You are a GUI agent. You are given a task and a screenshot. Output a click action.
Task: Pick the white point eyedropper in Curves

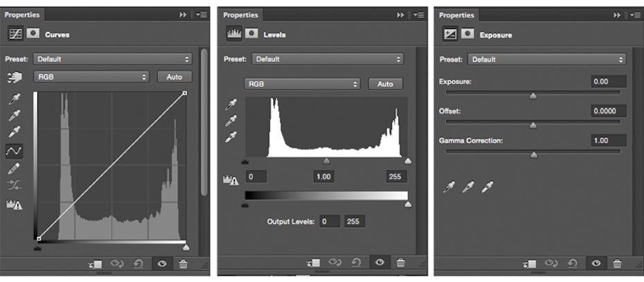(x=15, y=132)
